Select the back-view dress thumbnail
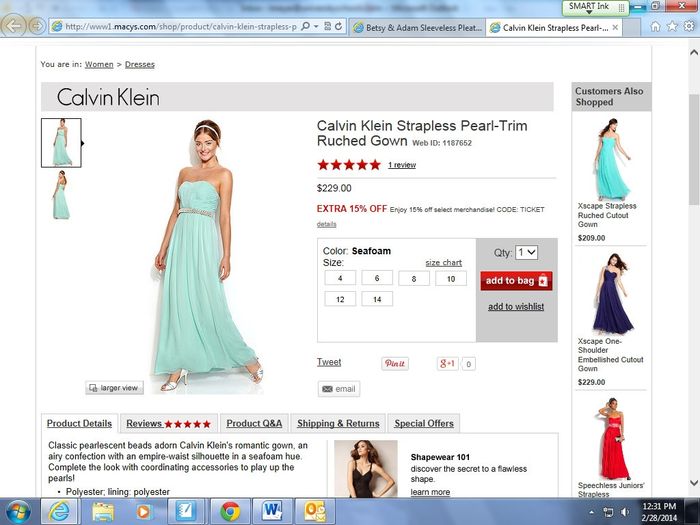The height and width of the screenshot is (525, 700). [x=61, y=195]
